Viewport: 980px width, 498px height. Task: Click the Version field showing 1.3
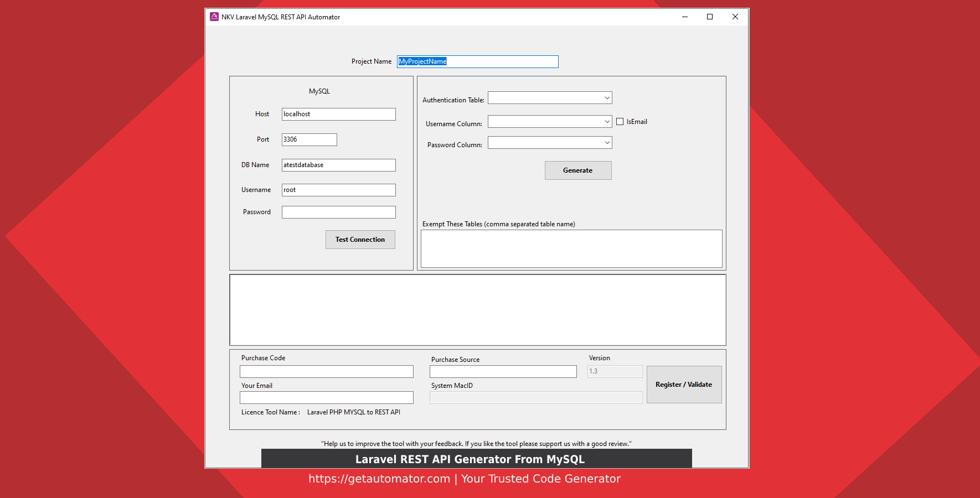click(615, 371)
